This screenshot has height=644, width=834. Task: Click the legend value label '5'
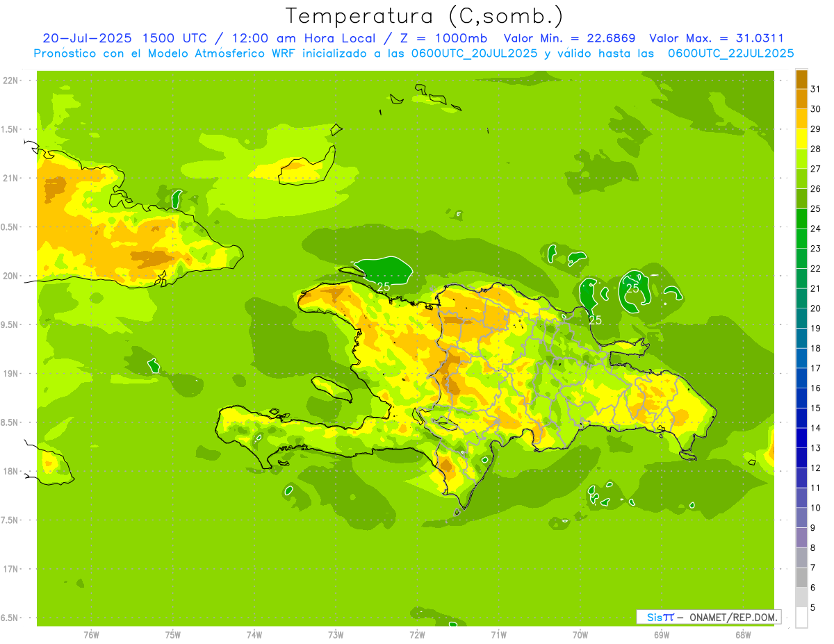(x=813, y=607)
